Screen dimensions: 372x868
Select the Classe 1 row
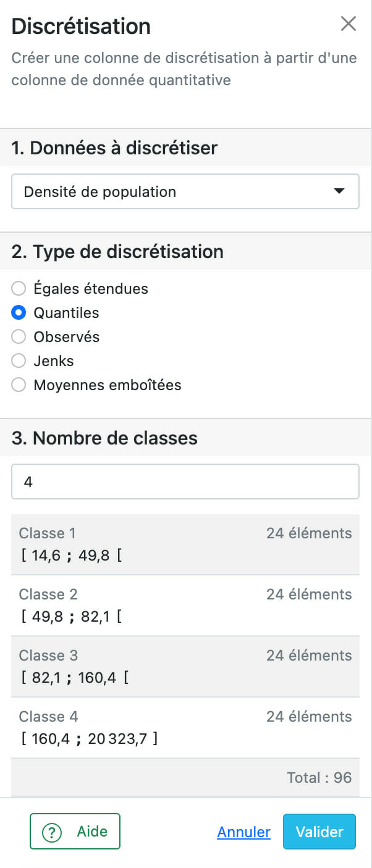click(185, 545)
